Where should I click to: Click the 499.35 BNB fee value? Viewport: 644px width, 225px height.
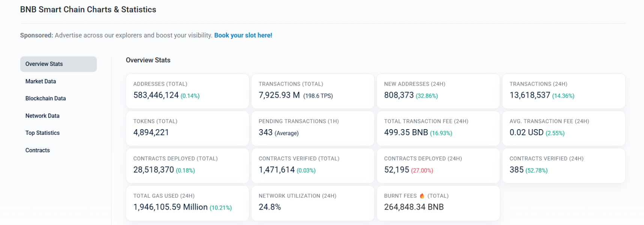click(406, 133)
